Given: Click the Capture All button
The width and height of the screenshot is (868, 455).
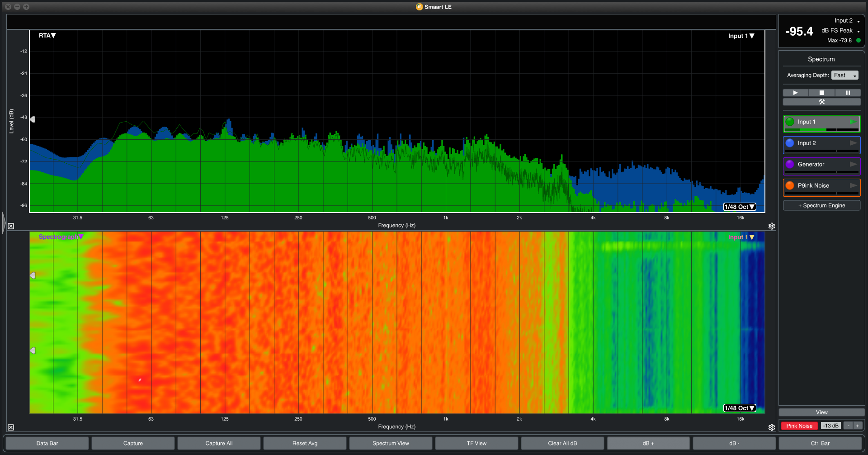Looking at the screenshot, I should click(219, 443).
